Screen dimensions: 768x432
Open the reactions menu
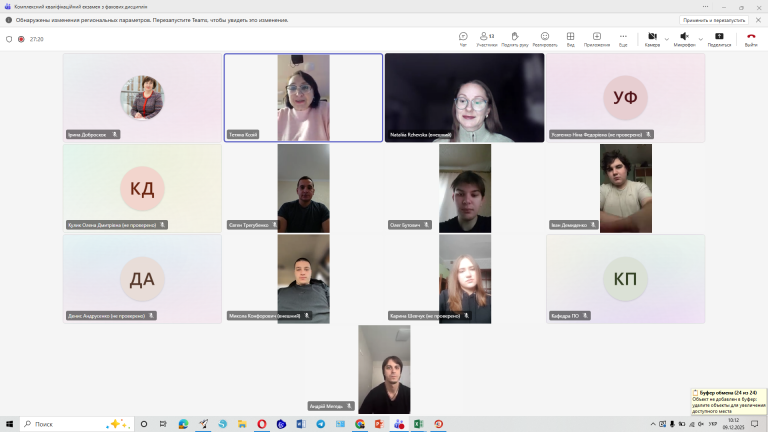coord(545,38)
